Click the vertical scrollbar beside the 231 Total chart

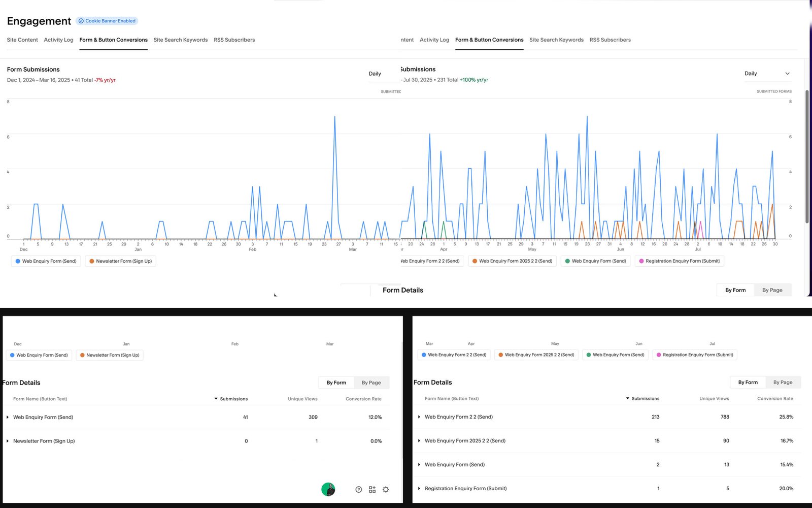(807, 156)
